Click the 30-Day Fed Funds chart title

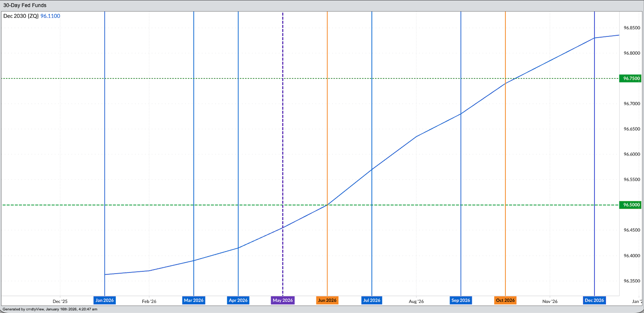click(25, 5)
